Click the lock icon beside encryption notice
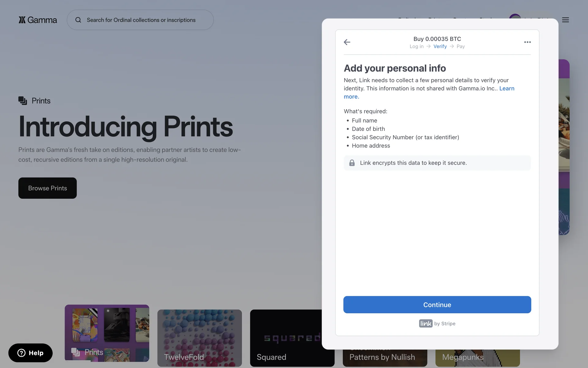This screenshot has height=368, width=588. point(352,163)
